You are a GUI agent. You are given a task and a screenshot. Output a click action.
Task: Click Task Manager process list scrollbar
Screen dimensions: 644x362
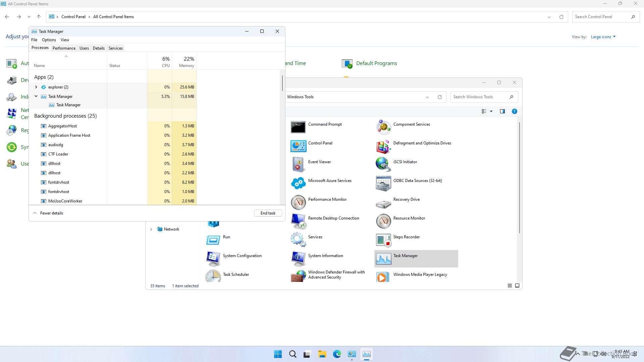point(282,83)
